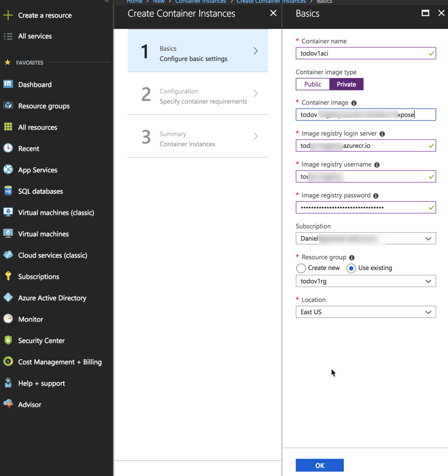Maximize the Basics blade
The height and width of the screenshot is (476, 448).
425,13
